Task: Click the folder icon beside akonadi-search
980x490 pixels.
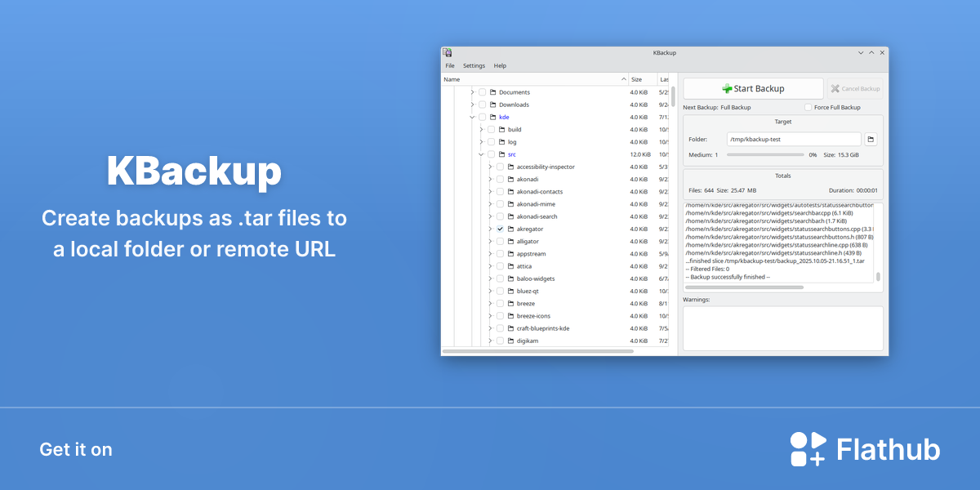Action: point(510,216)
